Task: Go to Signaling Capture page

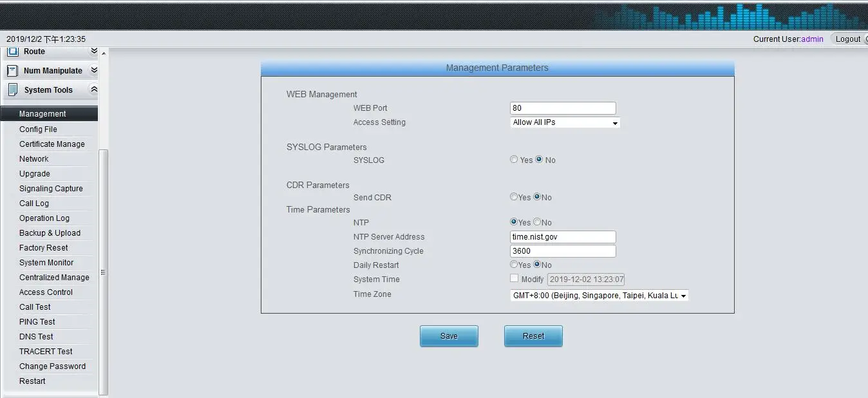Action: [51, 189]
